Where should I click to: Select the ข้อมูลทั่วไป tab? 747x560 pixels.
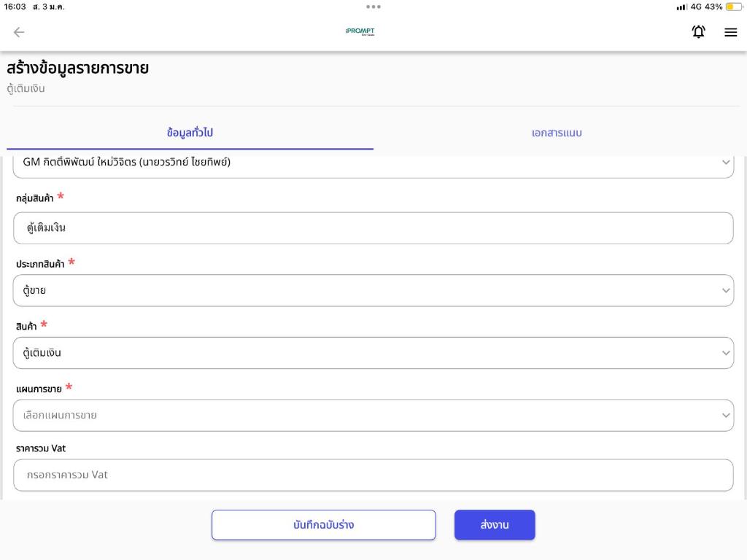coord(190,133)
